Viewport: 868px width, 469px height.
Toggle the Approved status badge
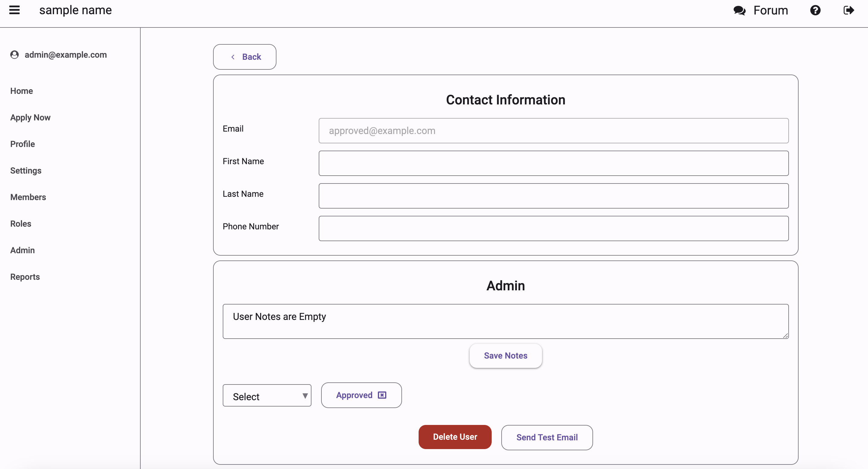click(x=360, y=395)
